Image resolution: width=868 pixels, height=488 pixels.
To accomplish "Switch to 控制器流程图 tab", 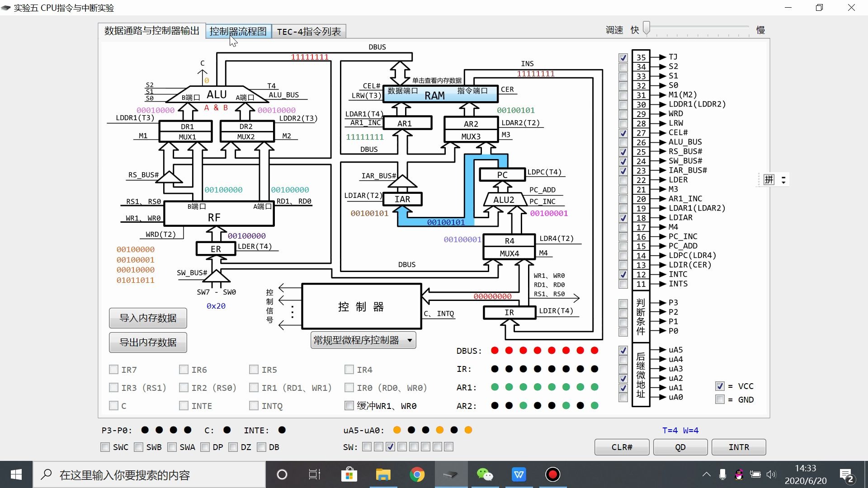I will pos(238,31).
